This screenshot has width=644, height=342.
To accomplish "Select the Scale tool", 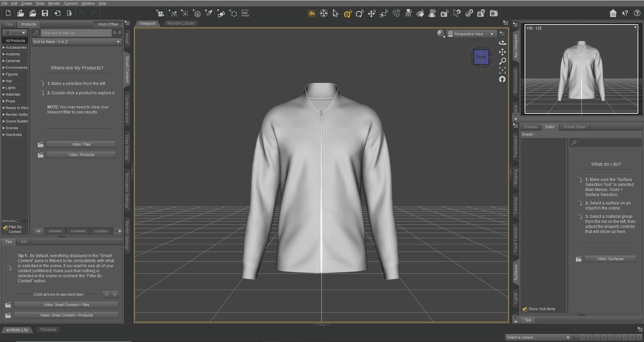I will (384, 13).
